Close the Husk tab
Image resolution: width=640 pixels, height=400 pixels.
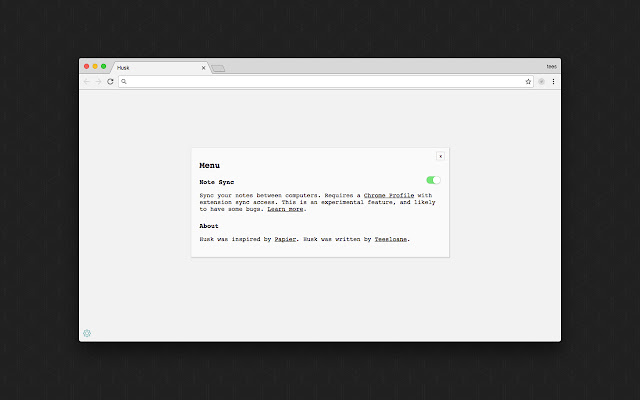(203, 68)
